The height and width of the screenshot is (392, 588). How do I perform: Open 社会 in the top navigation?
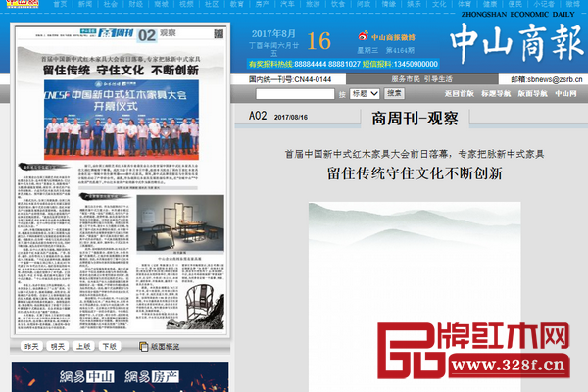110,4
